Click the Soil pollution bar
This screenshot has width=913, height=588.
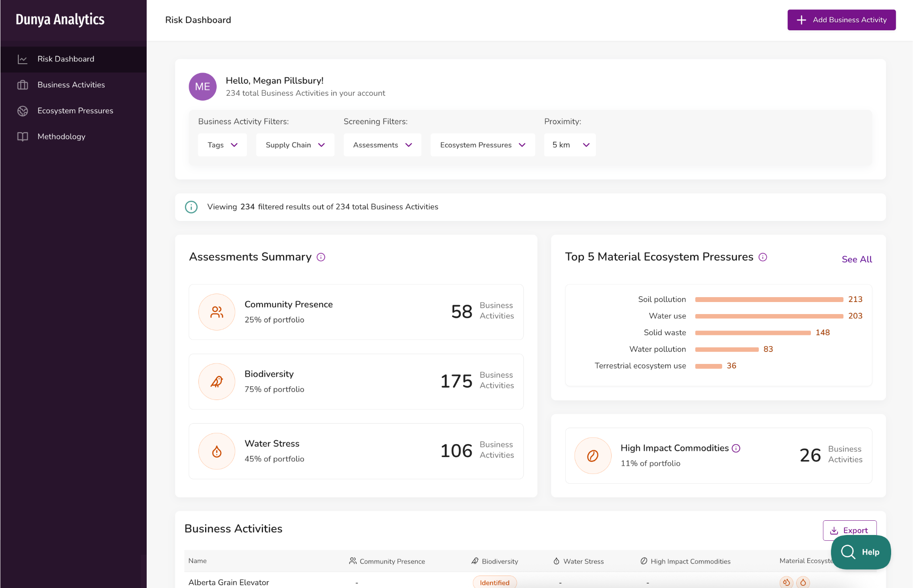(x=769, y=300)
